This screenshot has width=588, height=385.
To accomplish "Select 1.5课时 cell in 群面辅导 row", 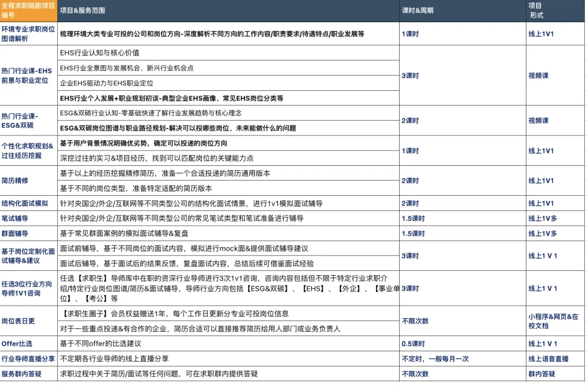I will click(463, 233).
